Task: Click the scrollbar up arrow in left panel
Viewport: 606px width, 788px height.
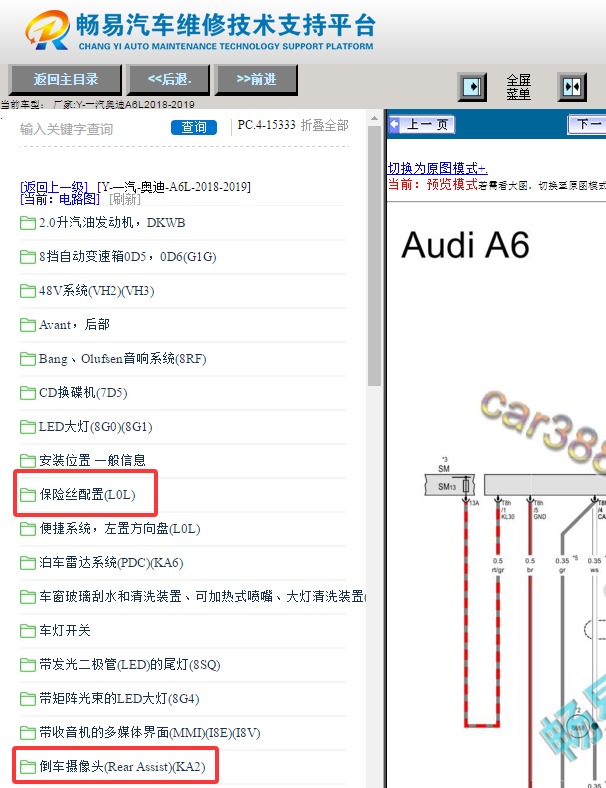Action: point(374,119)
